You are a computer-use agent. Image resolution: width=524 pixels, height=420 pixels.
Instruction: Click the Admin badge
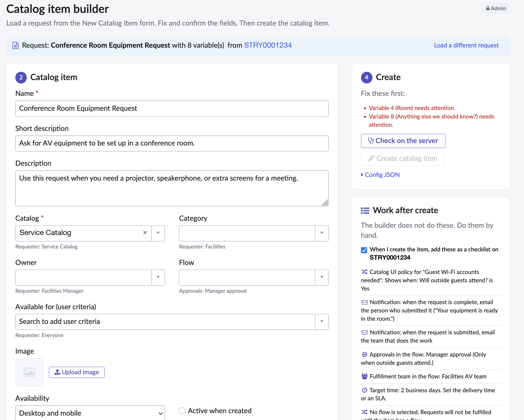pos(496,8)
